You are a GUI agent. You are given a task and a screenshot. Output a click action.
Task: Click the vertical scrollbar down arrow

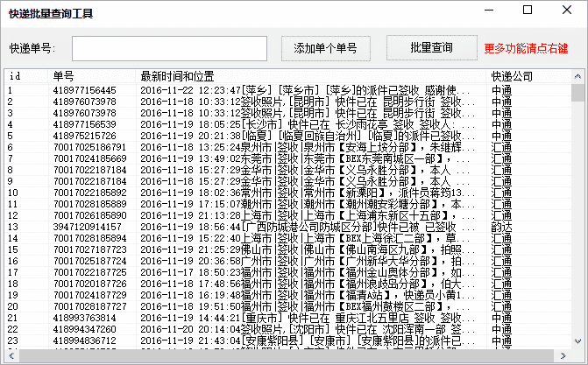(579, 341)
